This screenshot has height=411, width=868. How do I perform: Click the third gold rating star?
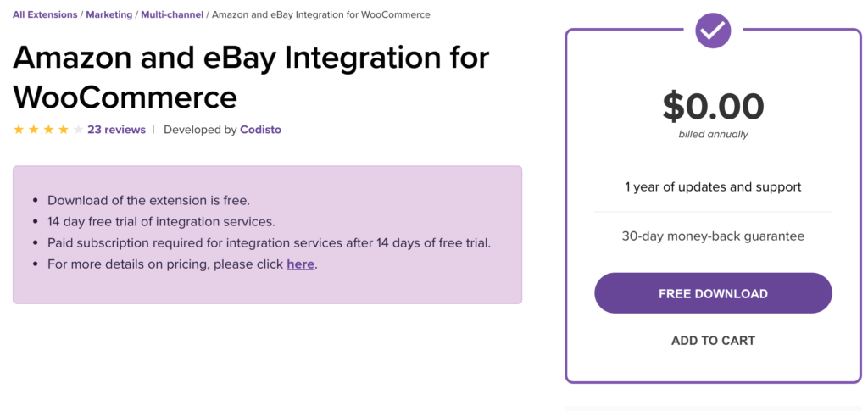pos(48,130)
